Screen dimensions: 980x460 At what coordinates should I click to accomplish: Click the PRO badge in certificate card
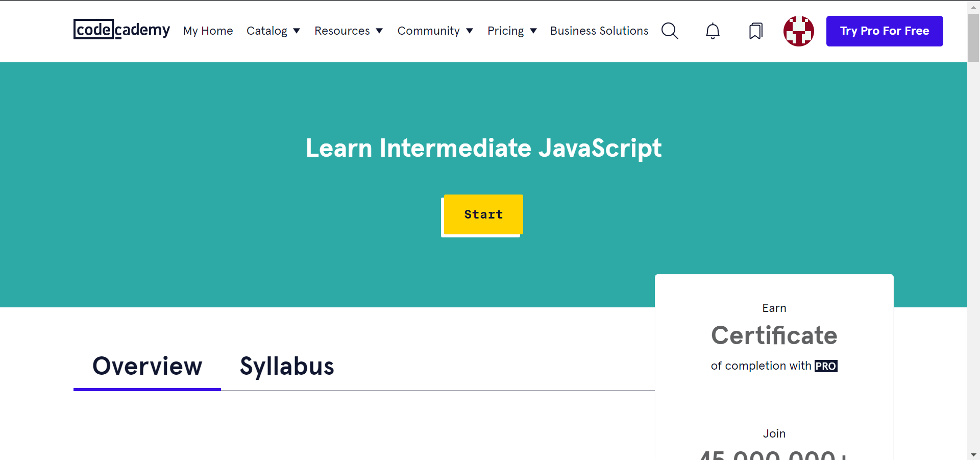click(826, 366)
